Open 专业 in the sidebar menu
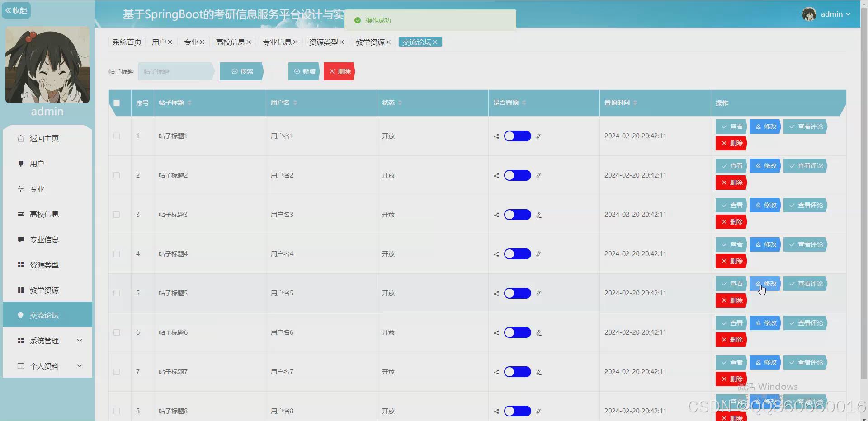Image resolution: width=868 pixels, height=421 pixels. click(47, 189)
